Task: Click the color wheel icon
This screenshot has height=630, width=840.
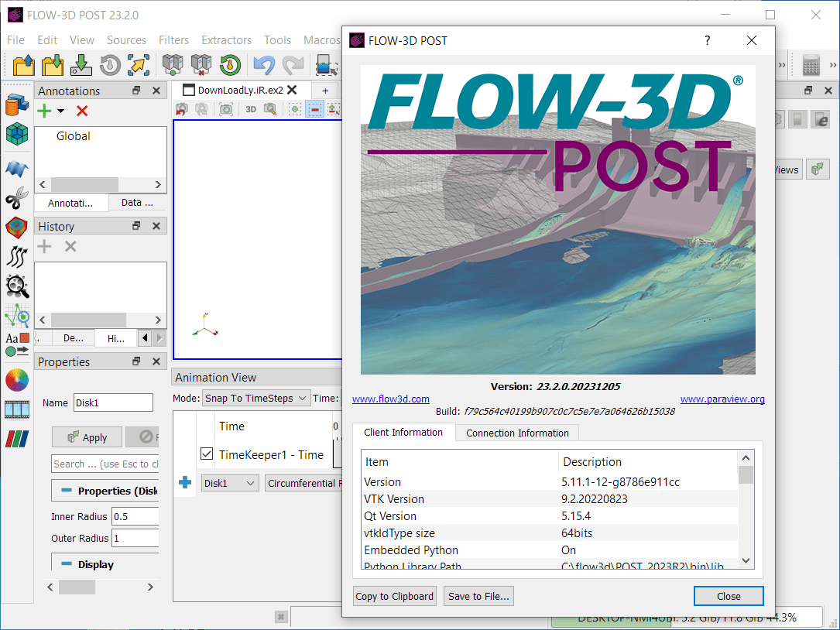Action: [x=16, y=380]
